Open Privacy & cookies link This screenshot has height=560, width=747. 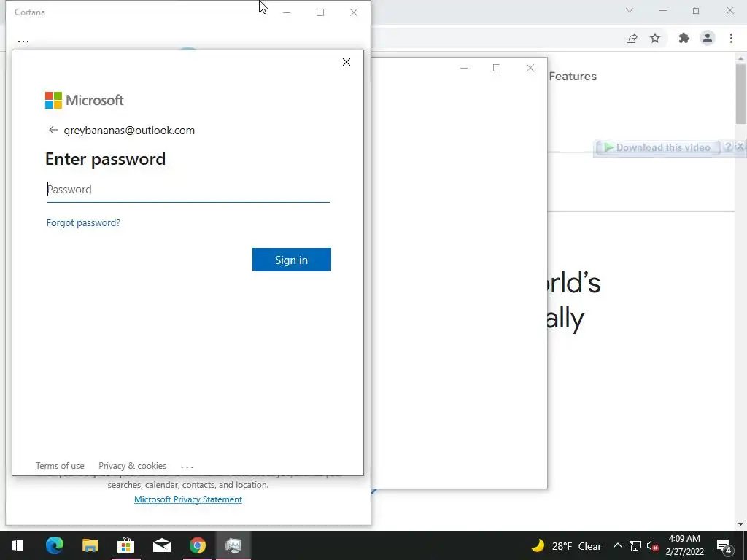[x=133, y=466]
